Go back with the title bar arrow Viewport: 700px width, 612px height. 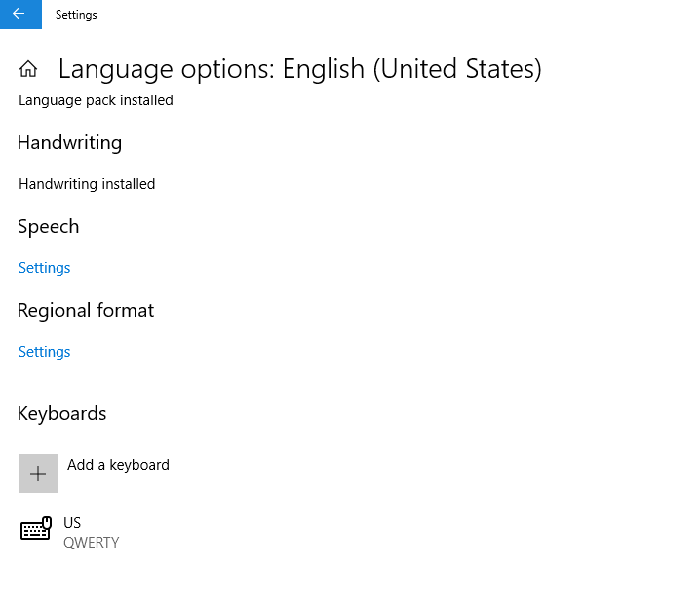[19, 15]
